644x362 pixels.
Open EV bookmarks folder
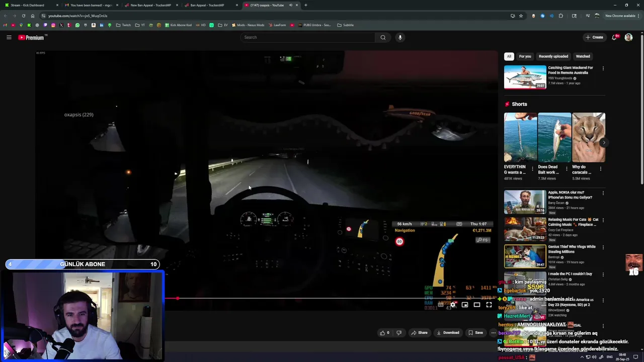(222, 25)
